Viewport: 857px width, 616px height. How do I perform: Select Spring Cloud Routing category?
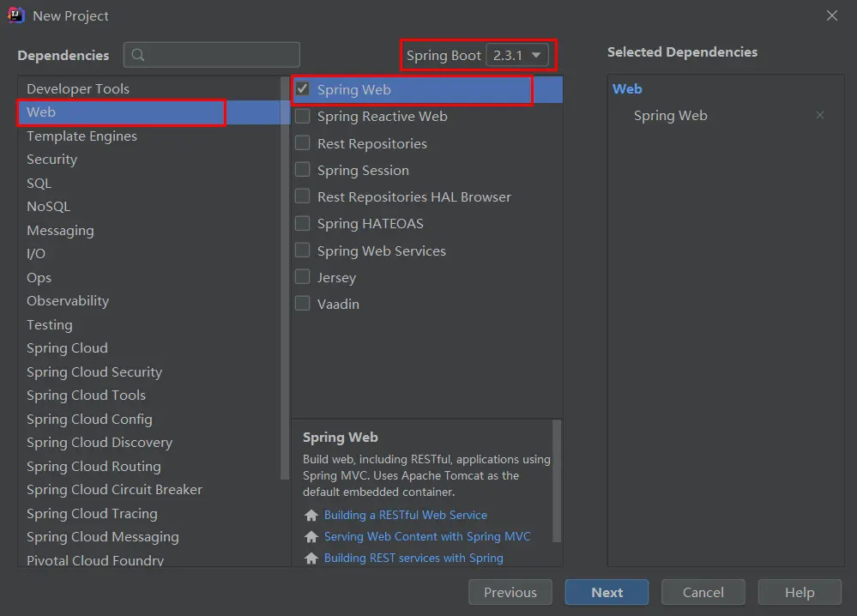(149, 466)
